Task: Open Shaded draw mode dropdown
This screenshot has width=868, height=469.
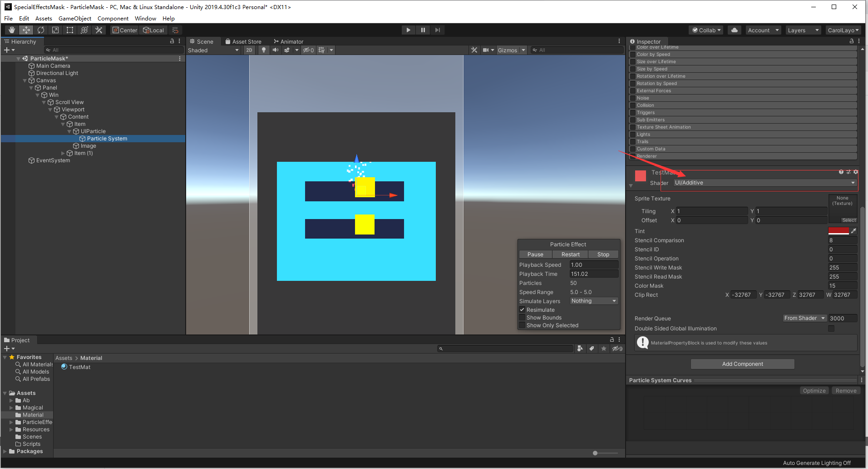Action: pyautogui.click(x=213, y=50)
